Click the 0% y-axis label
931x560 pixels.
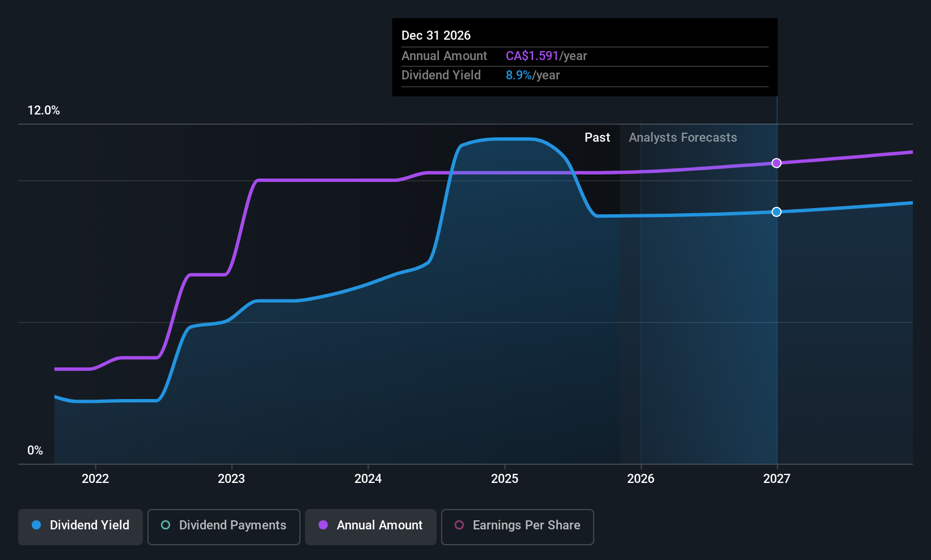(x=35, y=451)
